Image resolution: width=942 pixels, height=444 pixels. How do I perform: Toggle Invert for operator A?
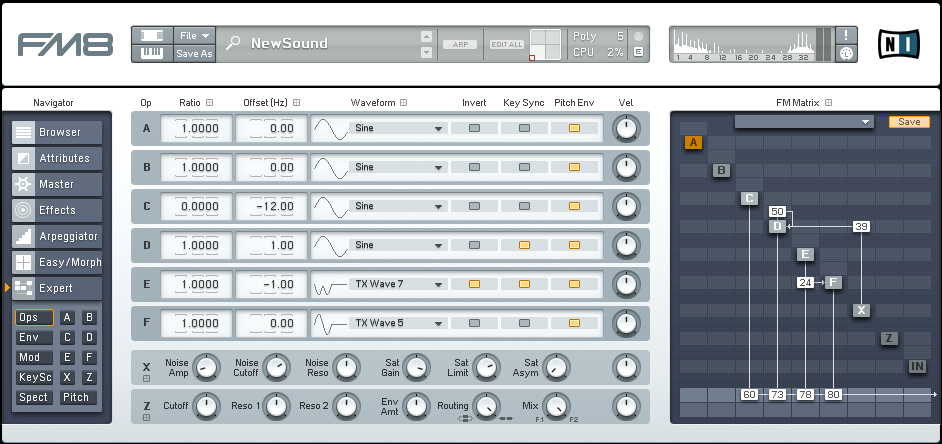coord(474,128)
